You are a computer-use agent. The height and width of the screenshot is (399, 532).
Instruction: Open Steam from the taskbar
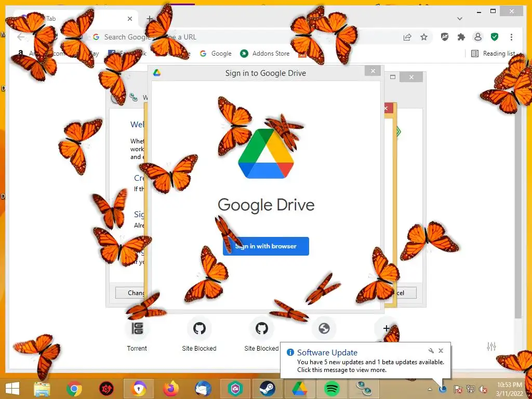(268, 389)
